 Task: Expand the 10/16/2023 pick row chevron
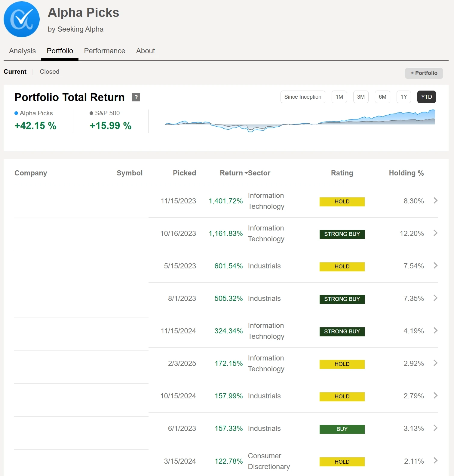(x=435, y=233)
